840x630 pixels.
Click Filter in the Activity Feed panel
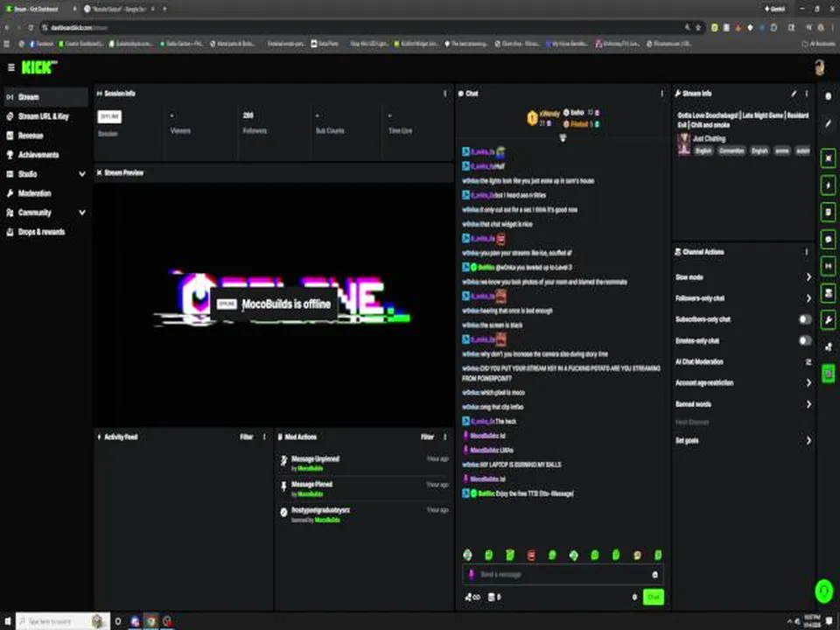(x=246, y=437)
